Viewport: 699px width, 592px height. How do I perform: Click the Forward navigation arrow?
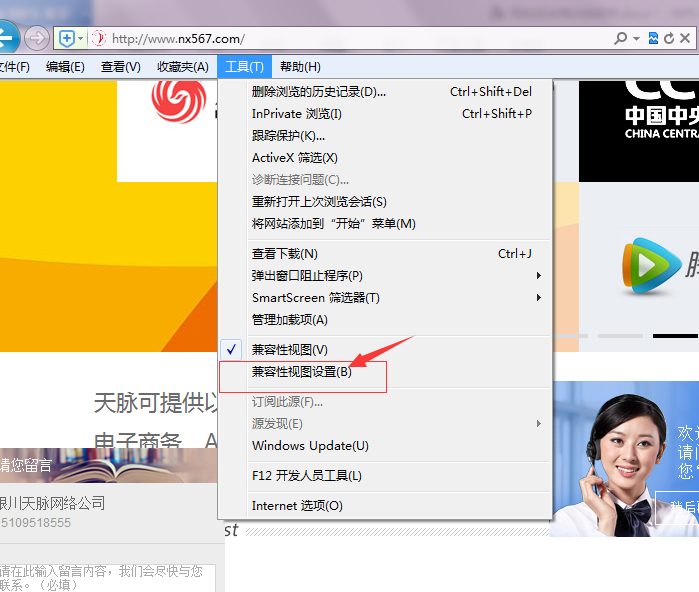click(37, 39)
